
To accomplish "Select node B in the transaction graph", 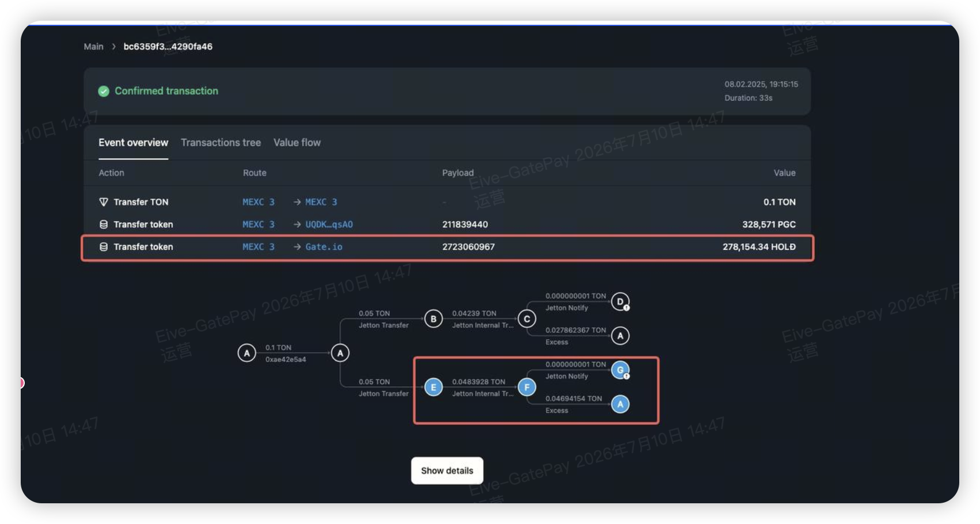I will pos(434,319).
